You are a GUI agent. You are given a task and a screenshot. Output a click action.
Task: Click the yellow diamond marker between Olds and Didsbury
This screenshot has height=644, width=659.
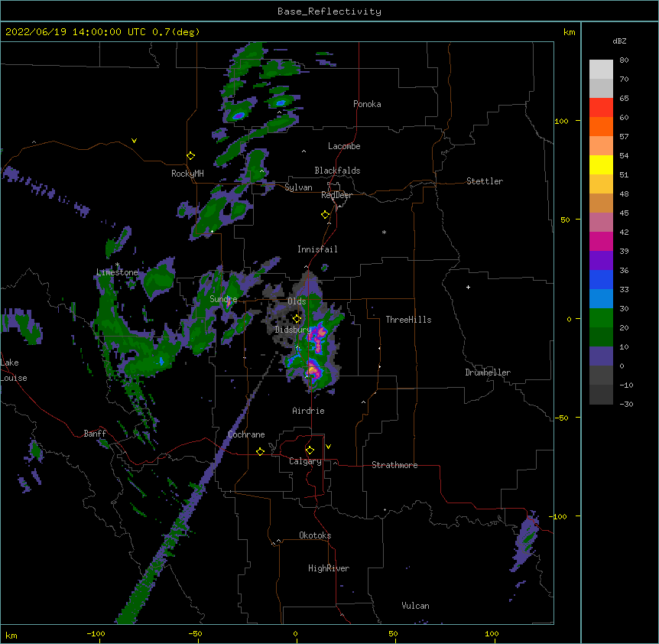point(297,319)
